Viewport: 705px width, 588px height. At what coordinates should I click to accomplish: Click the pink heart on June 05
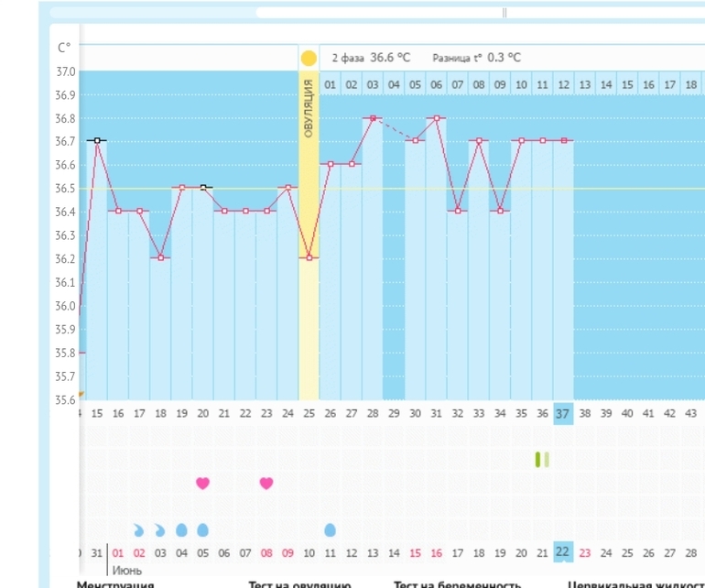202,483
